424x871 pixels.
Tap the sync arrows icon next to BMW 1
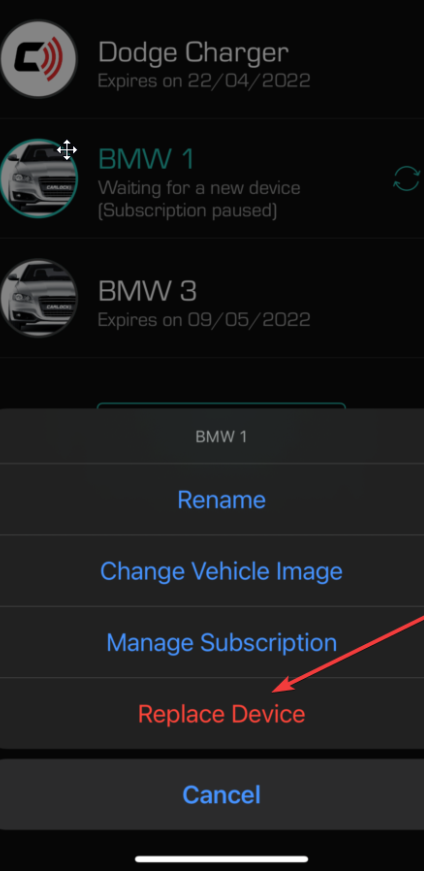406,179
